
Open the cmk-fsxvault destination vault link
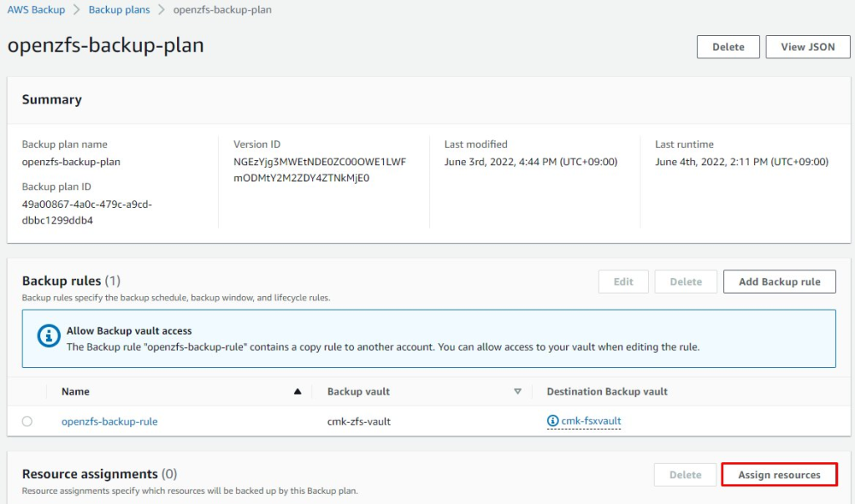tap(591, 421)
